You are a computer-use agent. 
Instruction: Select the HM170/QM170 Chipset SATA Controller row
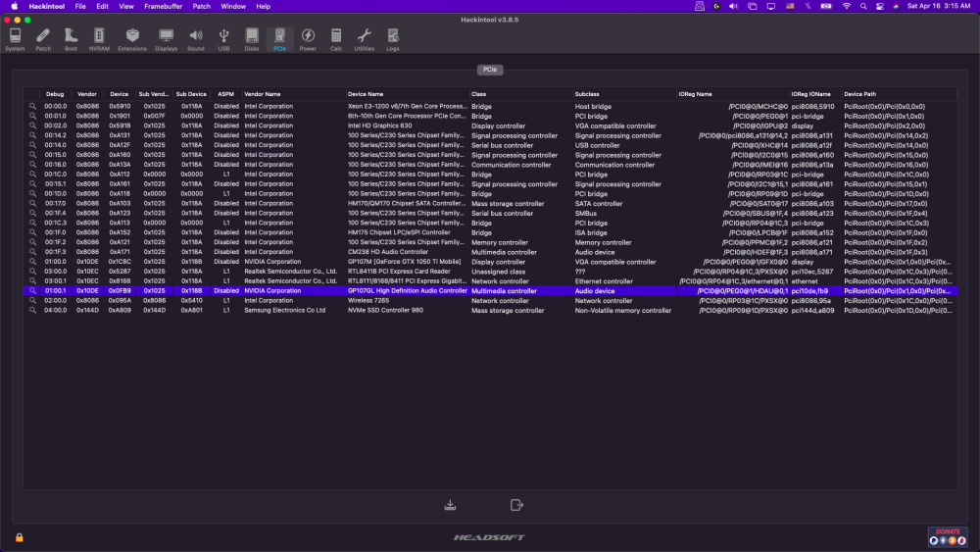pos(490,203)
